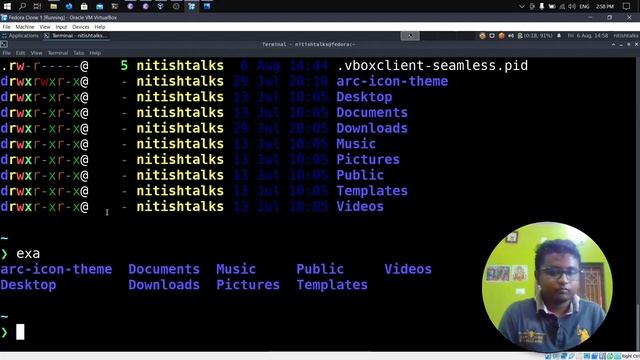Screen dimensions: 640x360
Task: Click the battery indicator showing 91%
Action: tap(535, 36)
